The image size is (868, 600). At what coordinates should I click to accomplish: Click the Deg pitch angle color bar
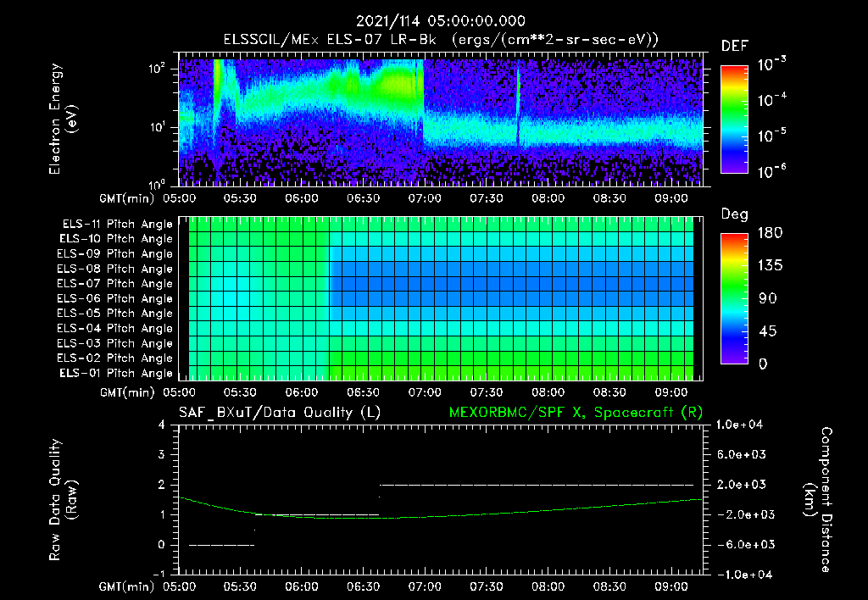click(734, 299)
